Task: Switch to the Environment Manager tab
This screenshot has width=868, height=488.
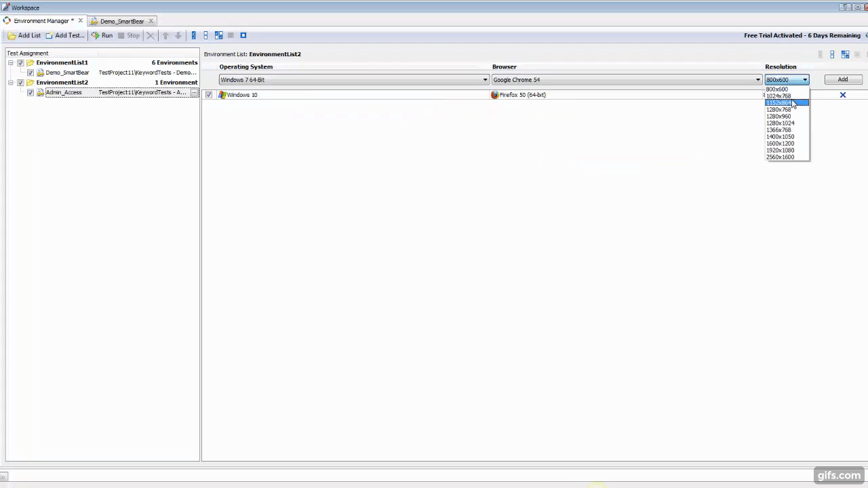Action: point(43,21)
